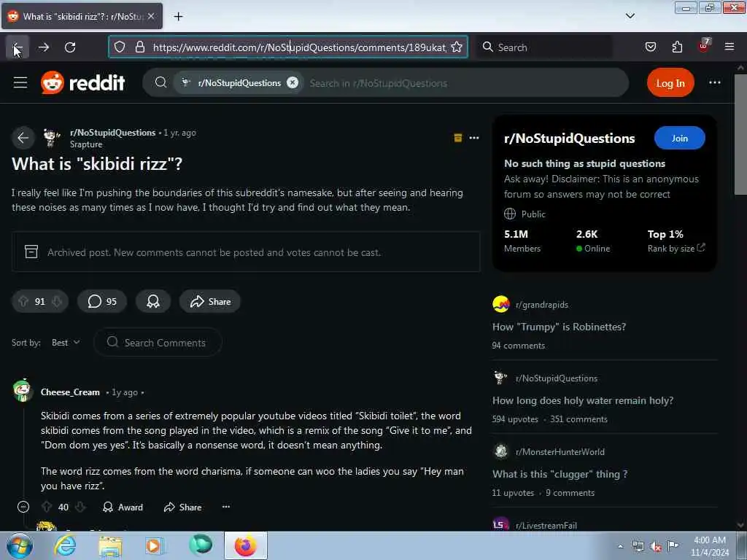Join r/NoStupidQuestions
747x560 pixels.
click(x=679, y=138)
